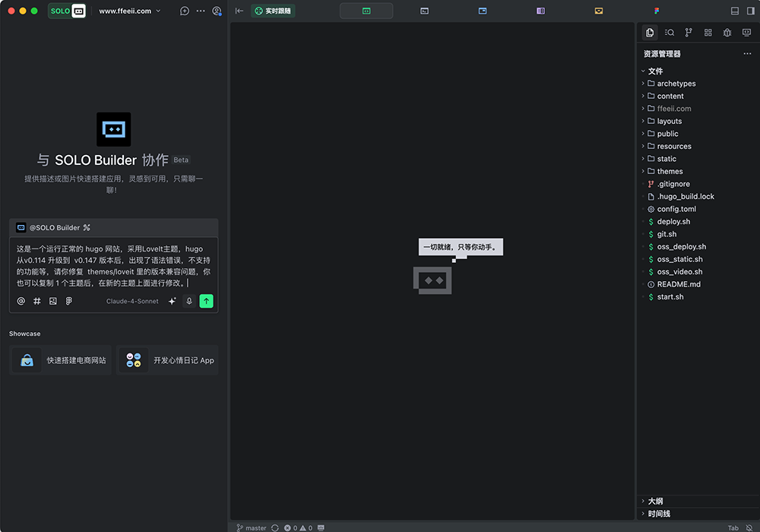Image resolution: width=760 pixels, height=532 pixels.
Task: Open the Extensions panel icon
Action: [x=708, y=33]
